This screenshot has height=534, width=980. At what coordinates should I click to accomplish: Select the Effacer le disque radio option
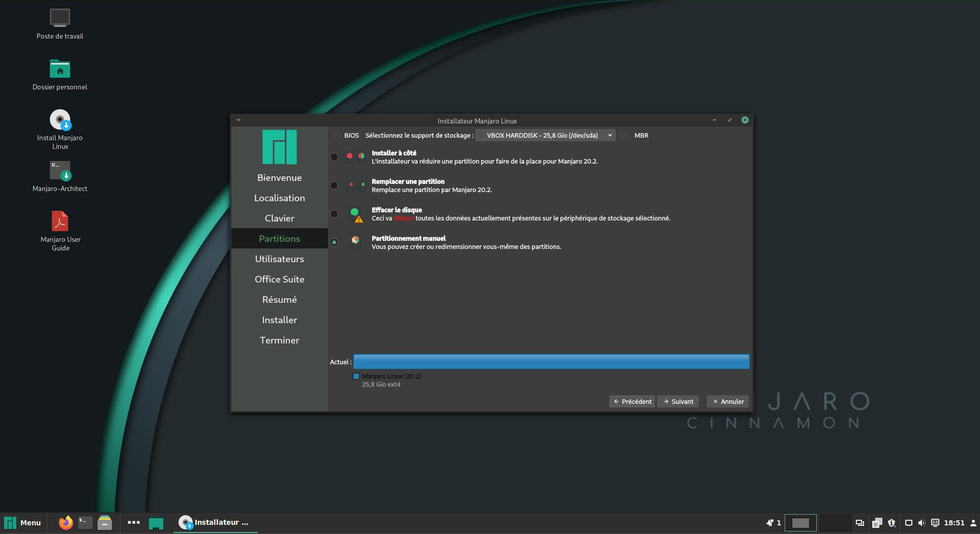(x=334, y=214)
